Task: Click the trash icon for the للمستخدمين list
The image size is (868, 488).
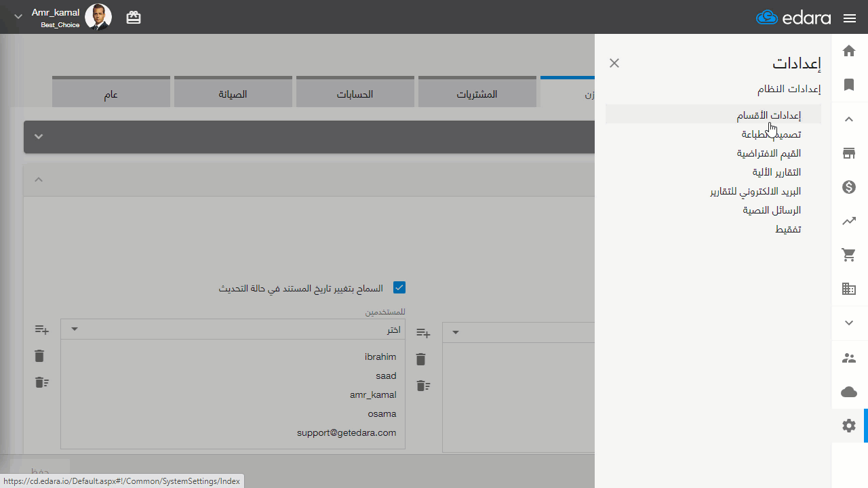Action: 39,356
